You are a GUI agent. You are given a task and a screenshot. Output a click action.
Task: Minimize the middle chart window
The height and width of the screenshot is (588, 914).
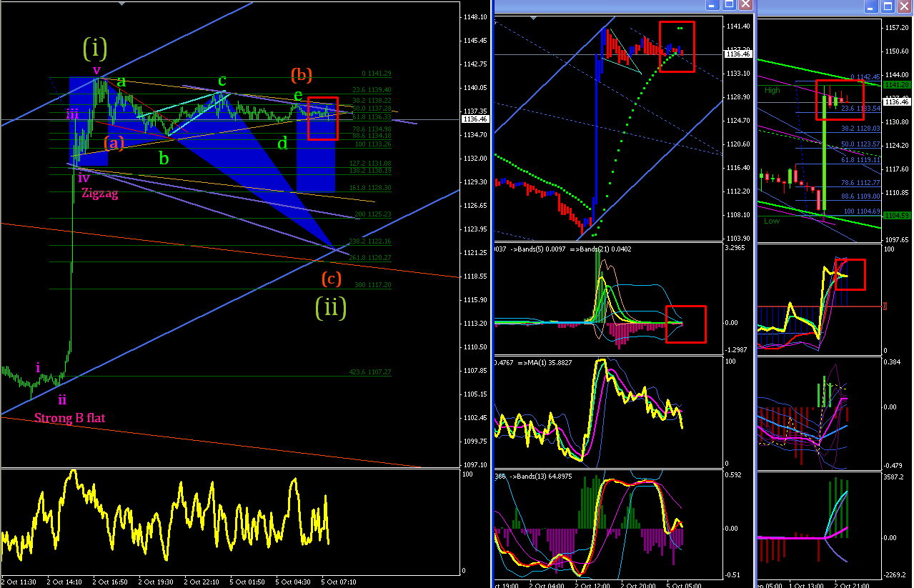click(x=712, y=5)
